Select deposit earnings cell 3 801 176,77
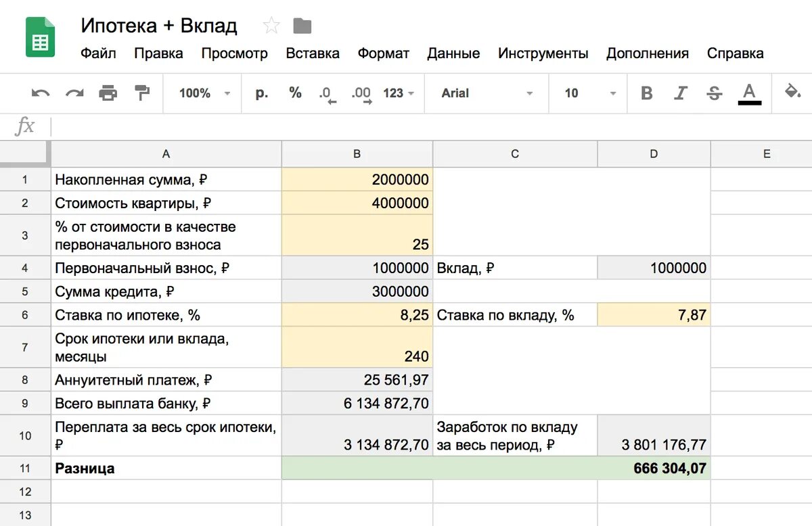Image resolution: width=812 pixels, height=526 pixels. [654, 435]
